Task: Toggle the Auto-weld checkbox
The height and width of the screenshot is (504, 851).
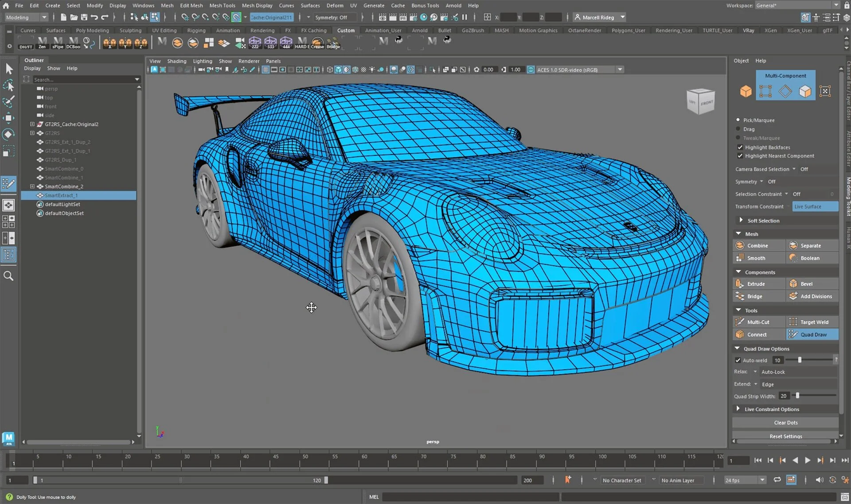Action: (x=738, y=360)
